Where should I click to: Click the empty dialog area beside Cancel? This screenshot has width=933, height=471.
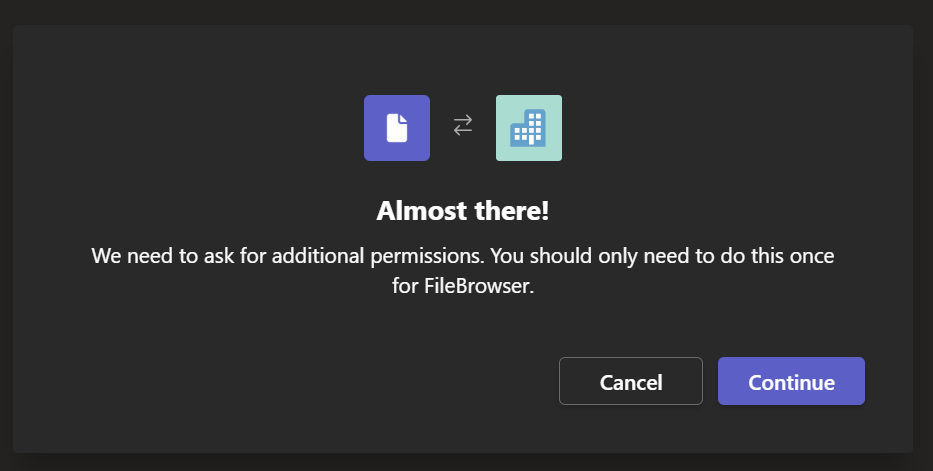point(300,382)
